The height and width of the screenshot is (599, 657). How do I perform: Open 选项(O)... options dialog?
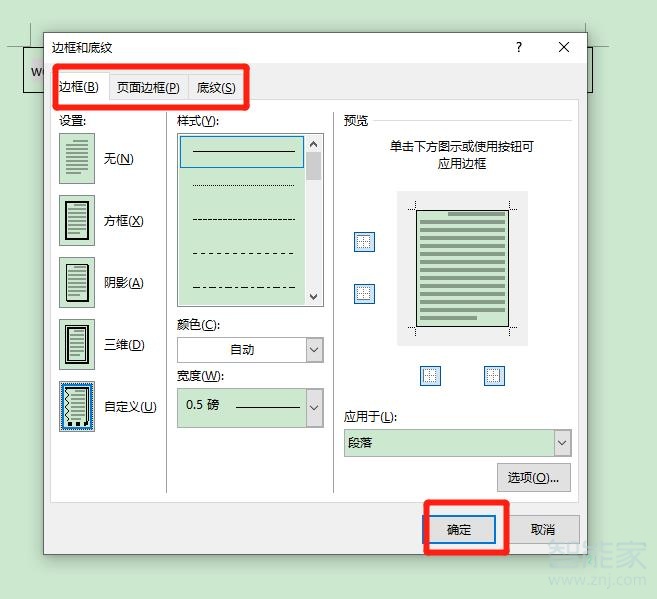pos(533,478)
